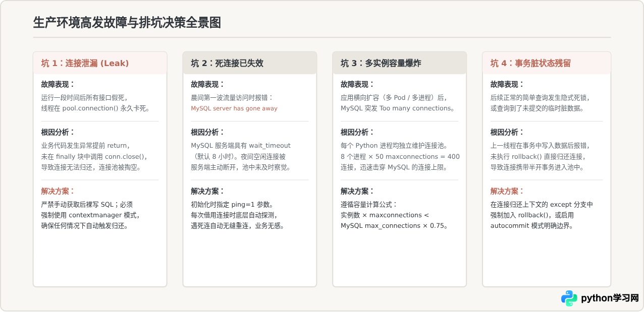Select the card header 坑 3：多实例容量爆炸

click(400, 63)
